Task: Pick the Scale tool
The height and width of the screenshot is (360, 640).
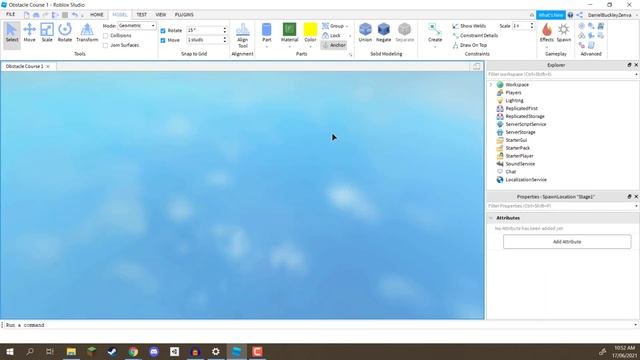Action: tap(47, 33)
